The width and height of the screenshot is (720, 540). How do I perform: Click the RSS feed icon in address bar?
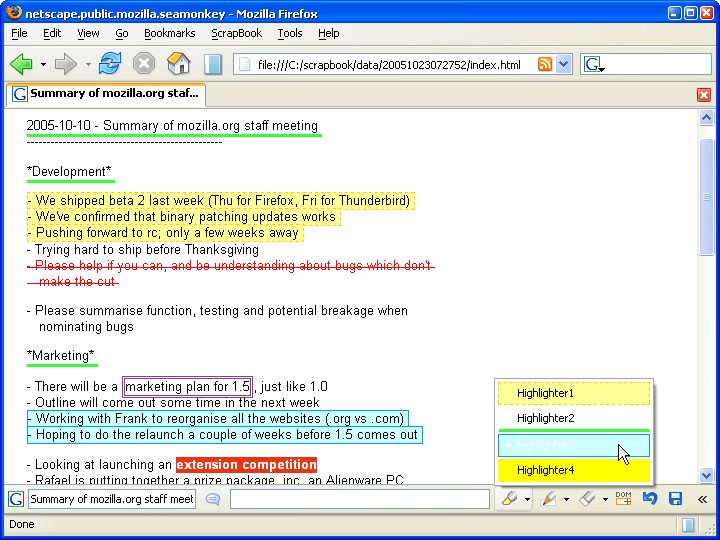pos(545,65)
